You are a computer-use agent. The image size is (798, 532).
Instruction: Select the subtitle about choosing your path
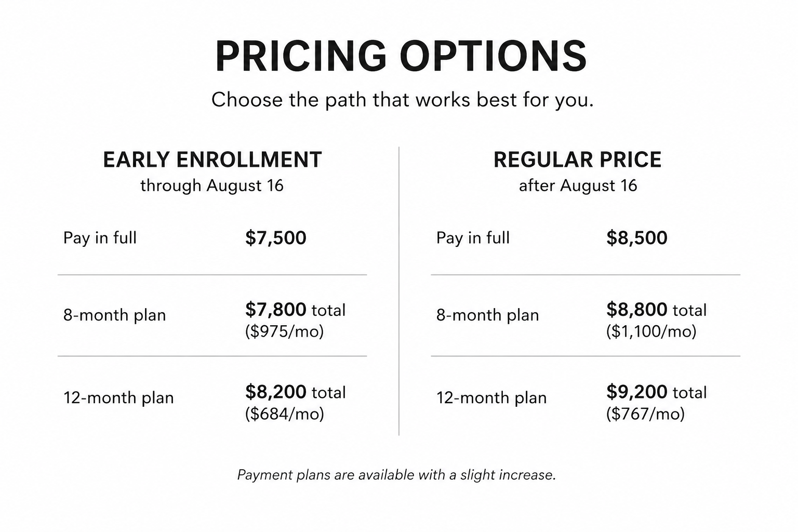click(402, 100)
